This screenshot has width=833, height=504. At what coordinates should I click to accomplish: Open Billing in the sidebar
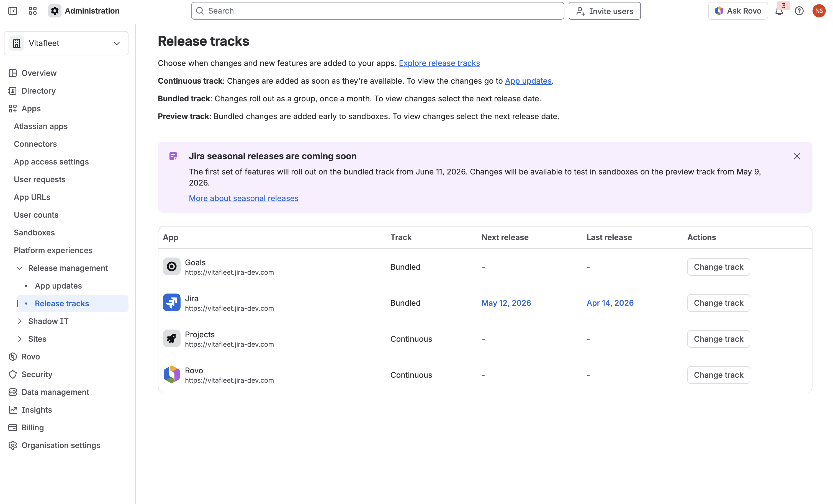click(66, 428)
